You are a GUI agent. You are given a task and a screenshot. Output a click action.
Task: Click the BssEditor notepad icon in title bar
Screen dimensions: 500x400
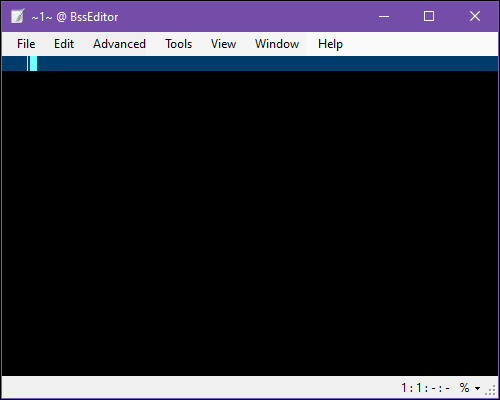tap(17, 16)
